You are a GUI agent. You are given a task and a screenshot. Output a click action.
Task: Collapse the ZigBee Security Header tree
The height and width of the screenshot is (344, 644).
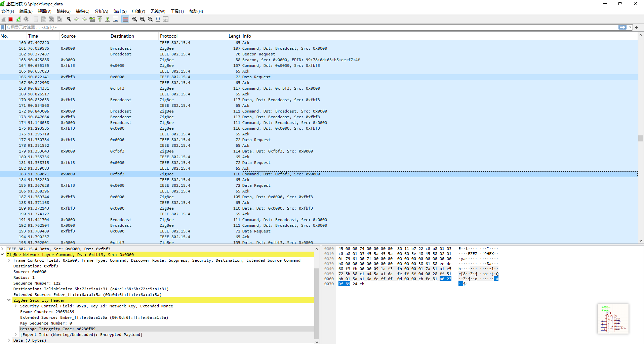[x=9, y=300]
